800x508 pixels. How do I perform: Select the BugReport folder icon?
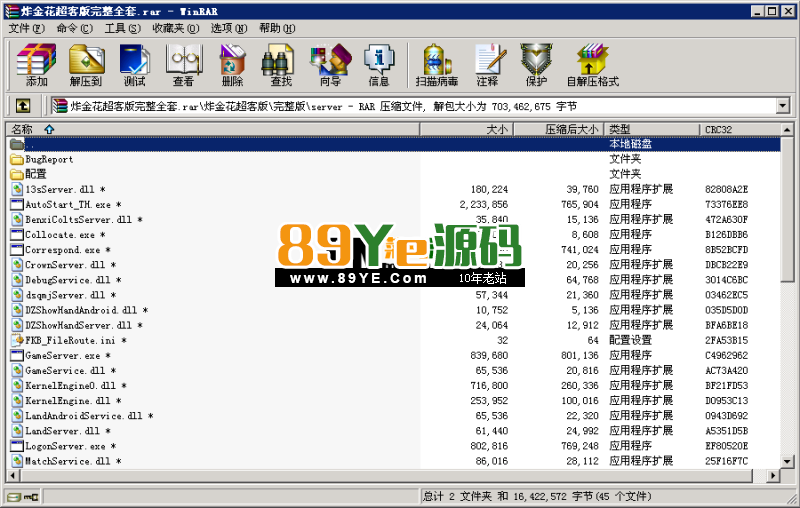pos(17,159)
